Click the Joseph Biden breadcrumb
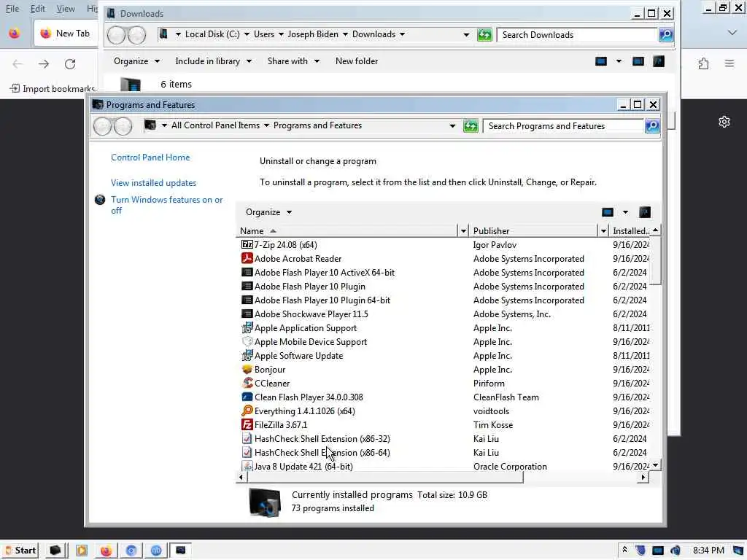The image size is (747, 560). [x=313, y=34]
